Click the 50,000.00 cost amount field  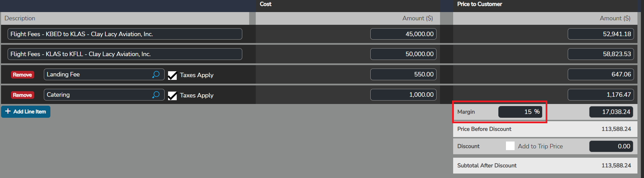tap(403, 54)
